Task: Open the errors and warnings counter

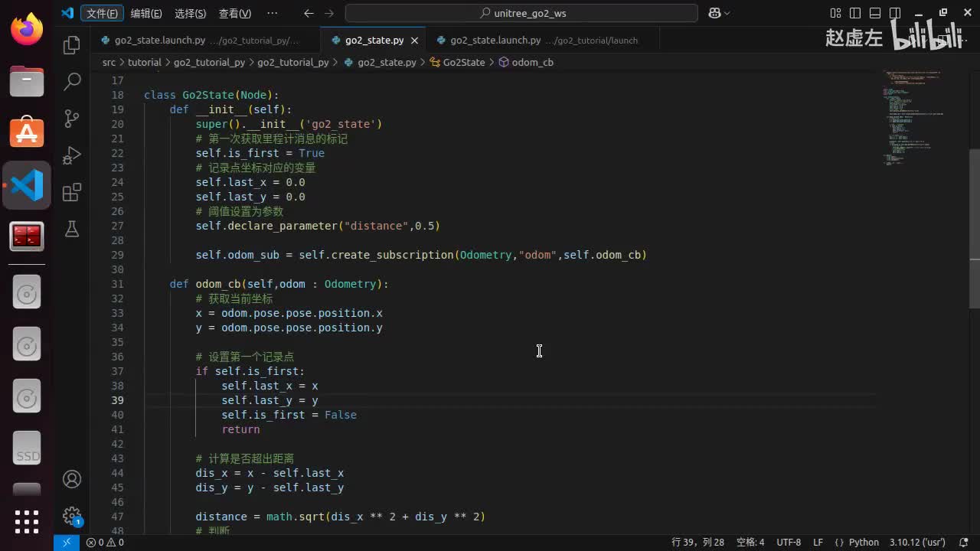Action: tap(105, 543)
